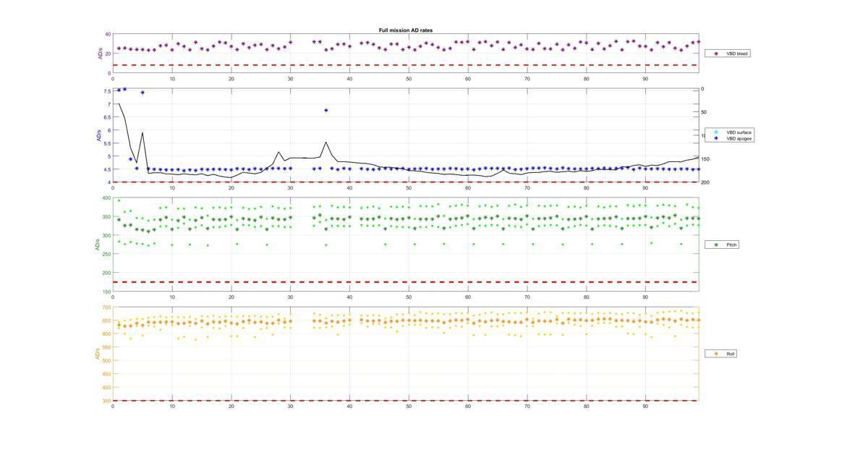Click the 200 tick on the right depth axis
This screenshot has width=868, height=450.
[x=705, y=182]
